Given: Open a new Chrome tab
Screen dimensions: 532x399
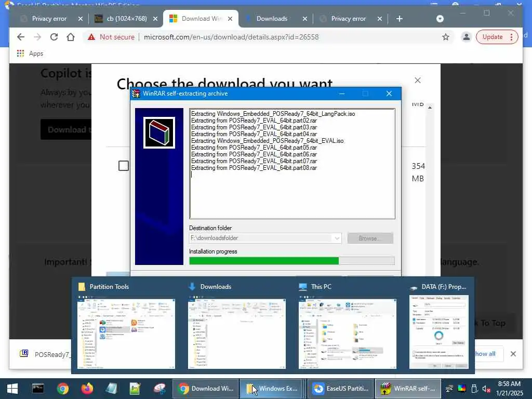Looking at the screenshot, I should 400,19.
